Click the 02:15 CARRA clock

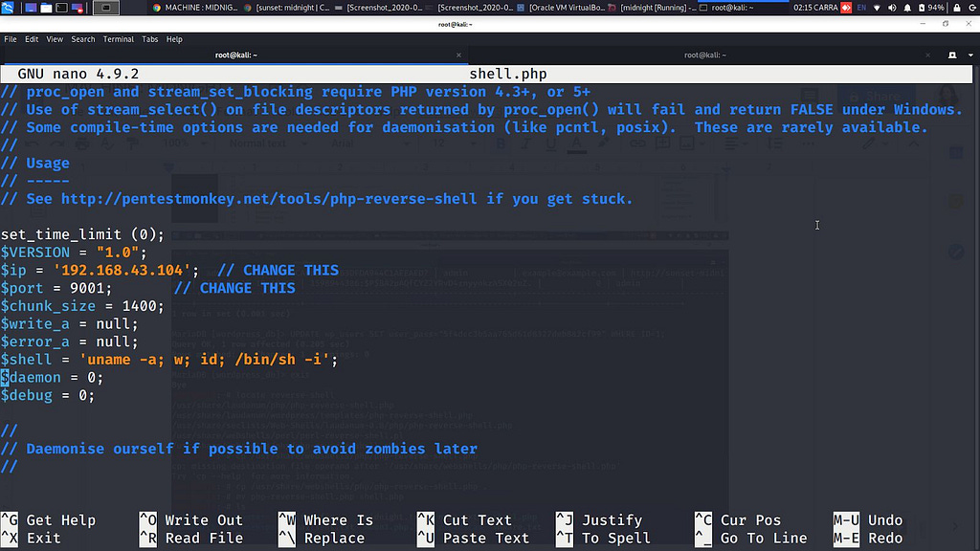click(815, 8)
